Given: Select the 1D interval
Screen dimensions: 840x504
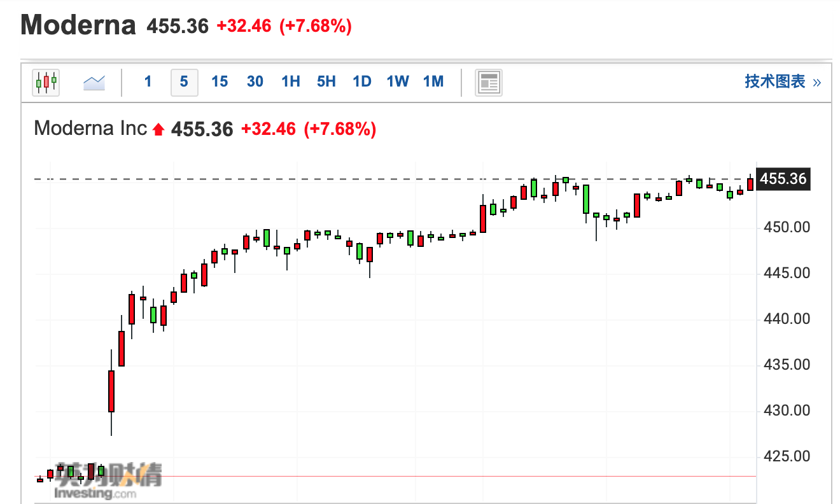Looking at the screenshot, I should pos(362,81).
